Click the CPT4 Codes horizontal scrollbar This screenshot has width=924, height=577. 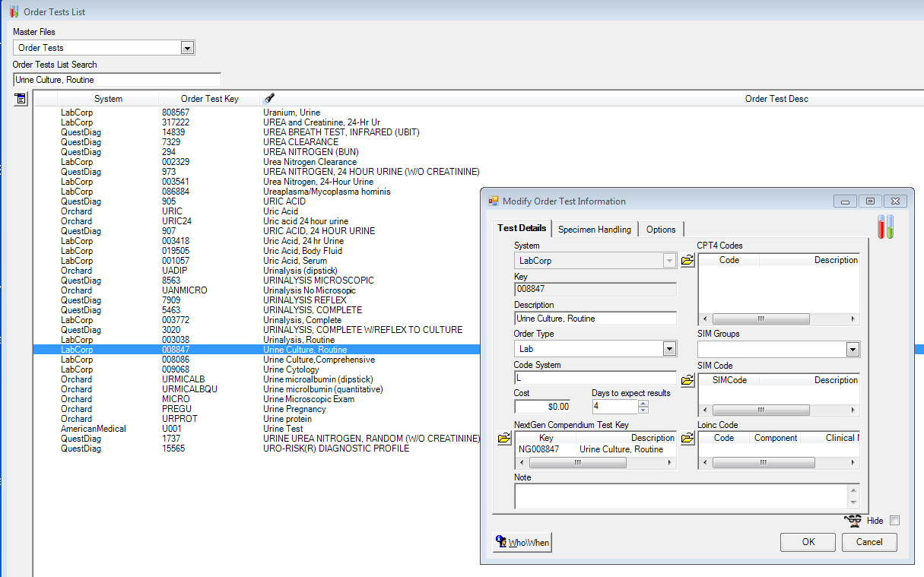click(779, 319)
